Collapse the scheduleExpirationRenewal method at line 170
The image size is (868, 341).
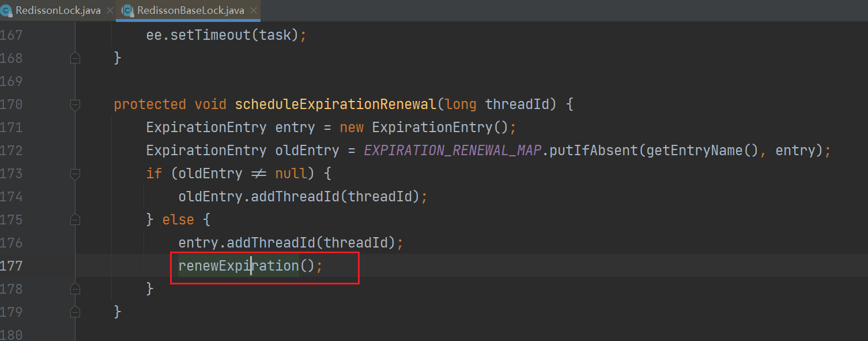(75, 104)
